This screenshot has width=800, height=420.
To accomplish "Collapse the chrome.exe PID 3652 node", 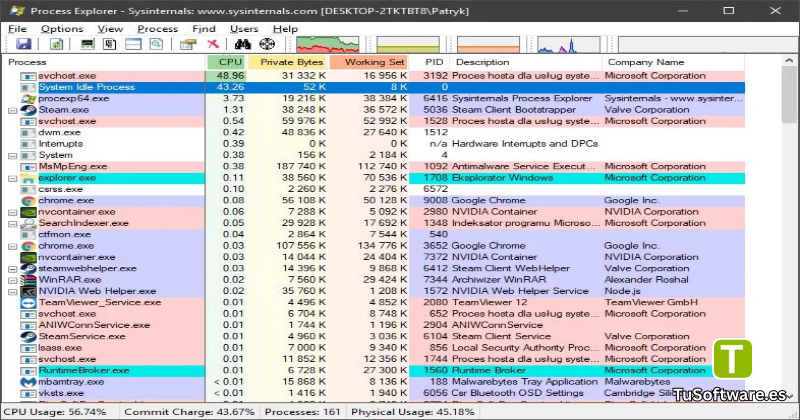I will pyautogui.click(x=13, y=246).
